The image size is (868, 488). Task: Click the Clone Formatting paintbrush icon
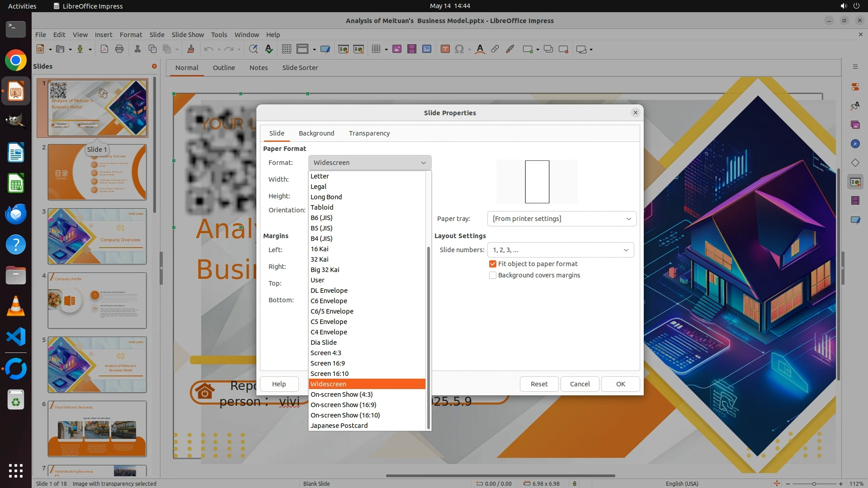coord(190,49)
